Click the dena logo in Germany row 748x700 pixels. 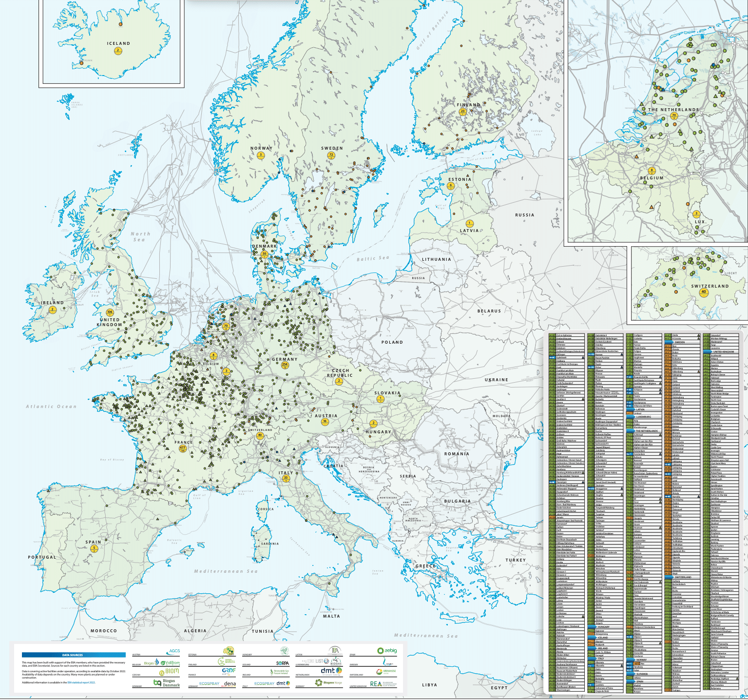(229, 684)
